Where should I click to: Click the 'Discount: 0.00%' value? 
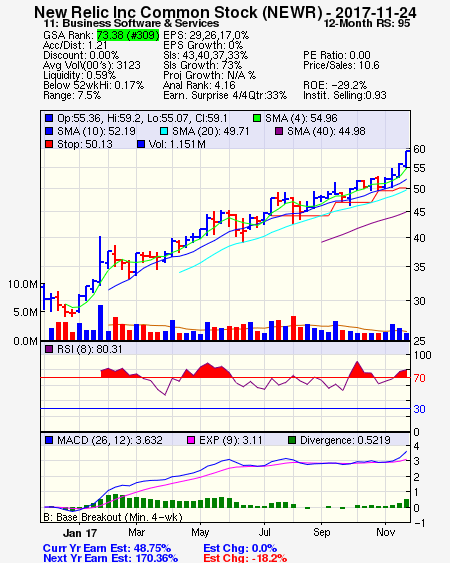point(81,55)
